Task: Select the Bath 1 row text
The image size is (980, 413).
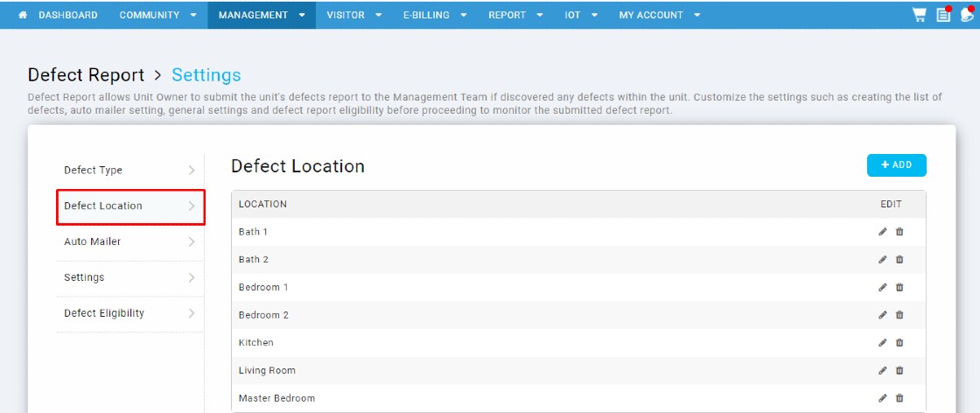Action: pos(253,232)
